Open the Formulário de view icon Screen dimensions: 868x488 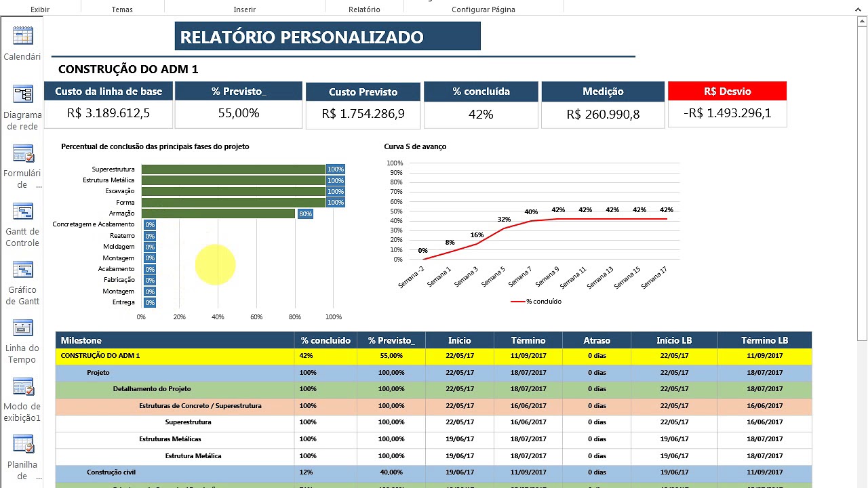pyautogui.click(x=22, y=153)
